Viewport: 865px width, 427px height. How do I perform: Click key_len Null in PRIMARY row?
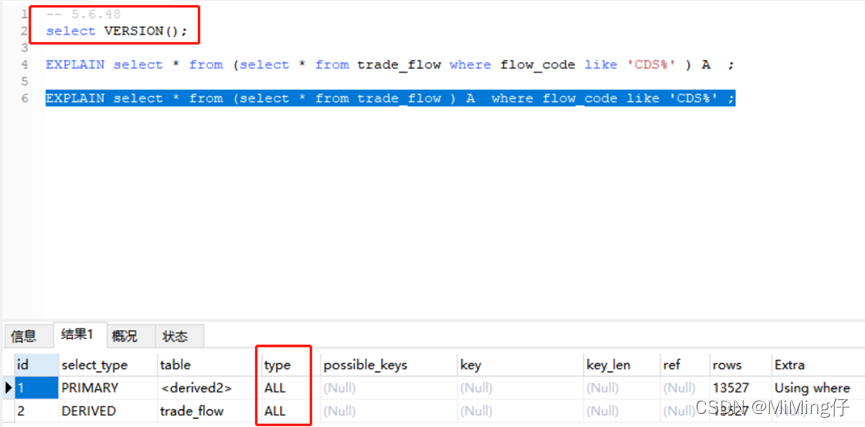pyautogui.click(x=621, y=388)
